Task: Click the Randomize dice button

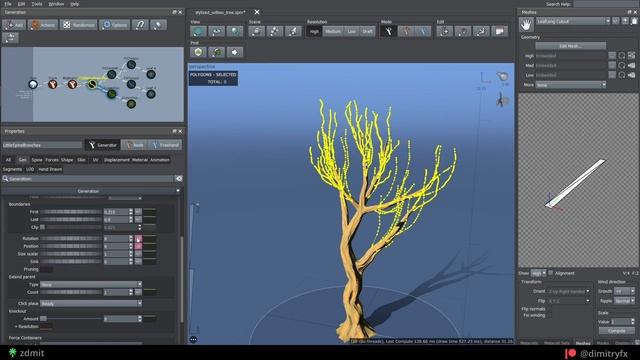Action: point(79,25)
